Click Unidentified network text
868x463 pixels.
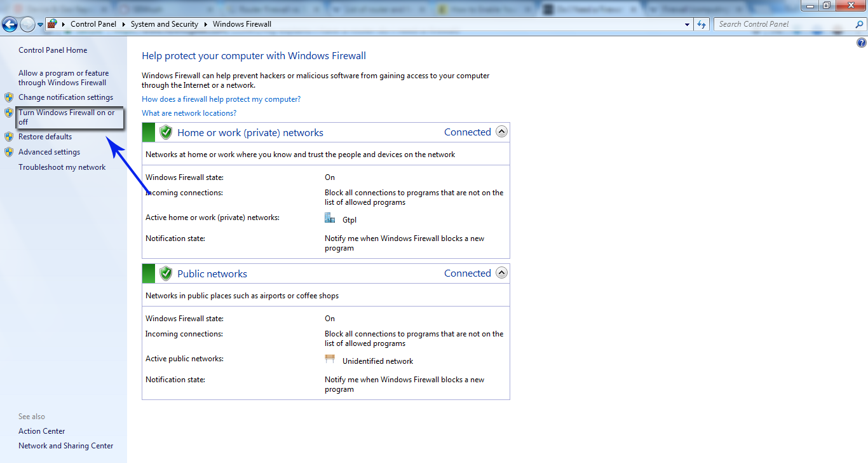377,361
